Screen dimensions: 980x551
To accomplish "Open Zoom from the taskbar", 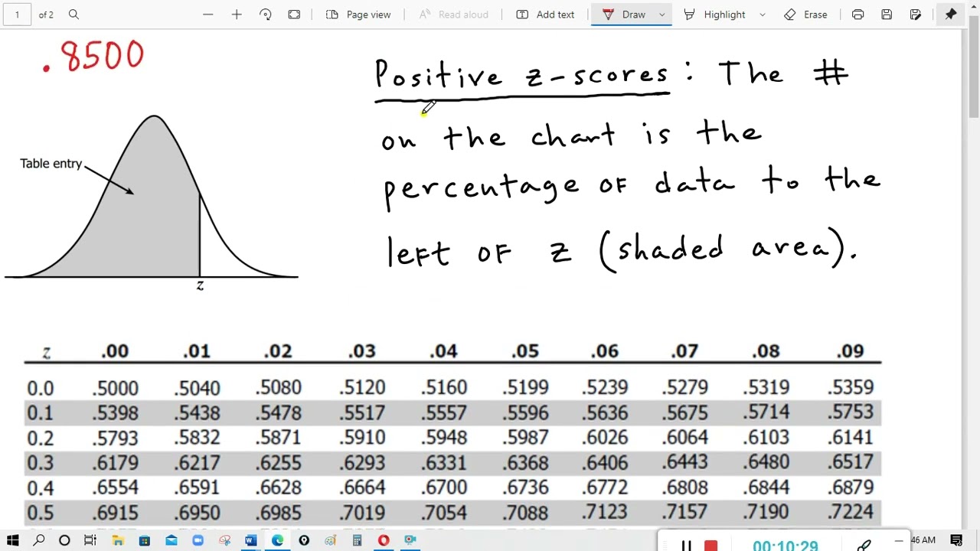I will (198, 541).
